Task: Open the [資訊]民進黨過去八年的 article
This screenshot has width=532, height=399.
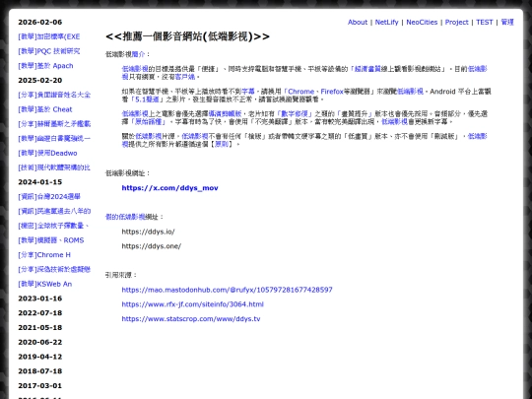Action: click(x=54, y=212)
